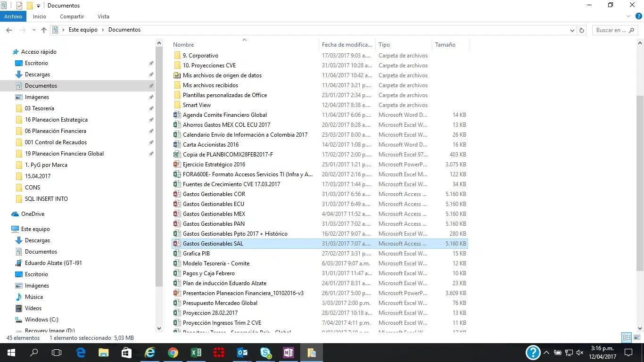
Task: Open Windows Store from taskbar
Action: 126,353
